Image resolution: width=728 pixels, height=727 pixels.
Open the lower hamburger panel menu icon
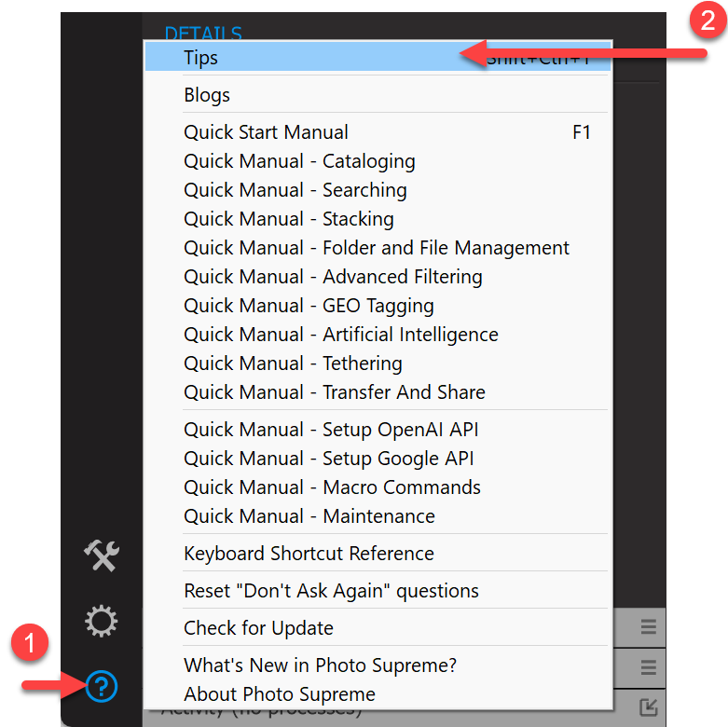pyautogui.click(x=649, y=667)
